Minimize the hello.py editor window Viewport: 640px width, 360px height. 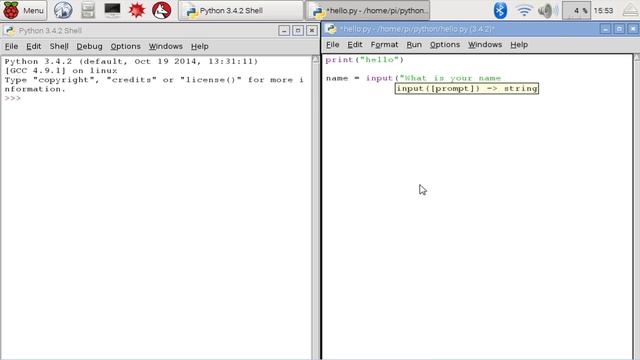click(x=605, y=29)
